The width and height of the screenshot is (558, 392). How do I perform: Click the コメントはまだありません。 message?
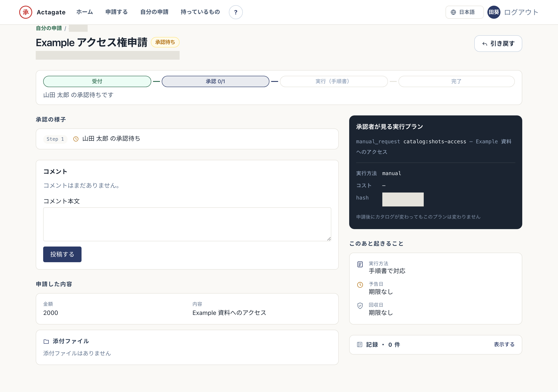click(x=81, y=186)
